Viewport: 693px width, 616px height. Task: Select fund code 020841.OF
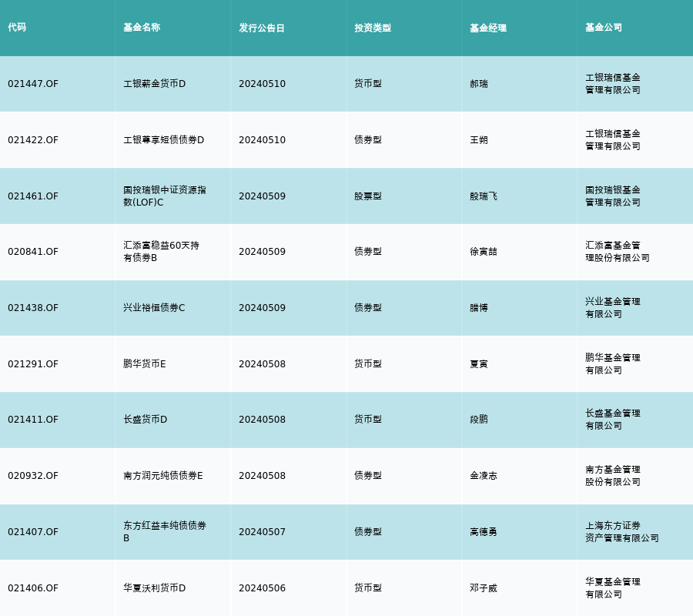pos(33,252)
